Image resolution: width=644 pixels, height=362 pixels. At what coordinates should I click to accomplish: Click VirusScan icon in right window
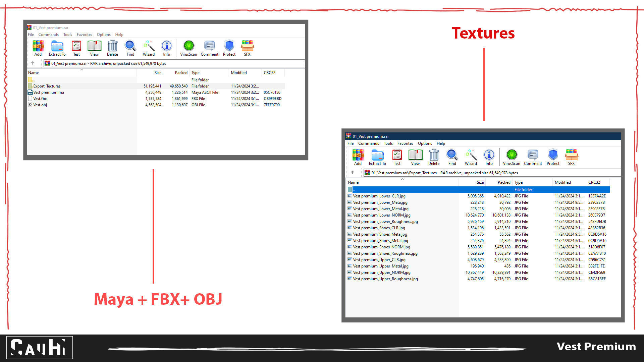511,157
